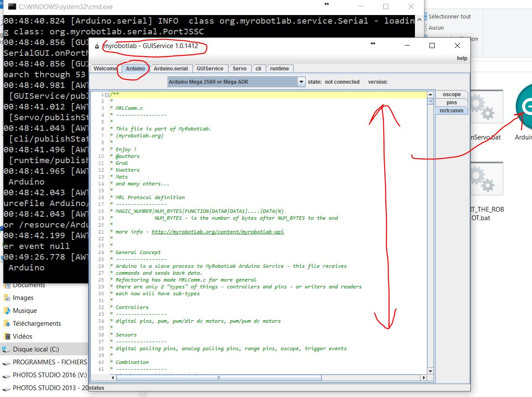Screen dimensions: 532x397
Task: Click the Vidéos folder icon in sidebar
Action: pos(6,336)
